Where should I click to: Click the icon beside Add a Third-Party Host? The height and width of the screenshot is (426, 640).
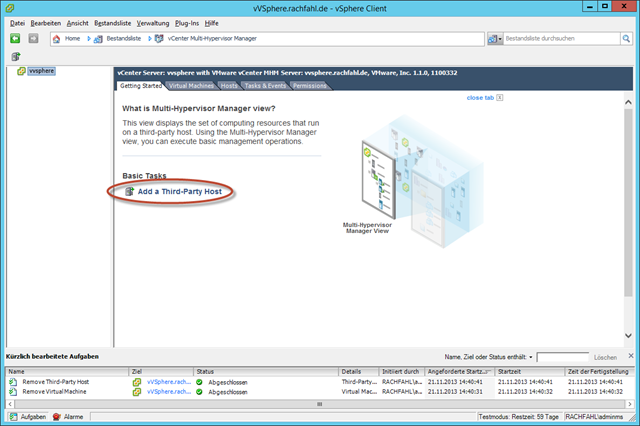pos(129,191)
